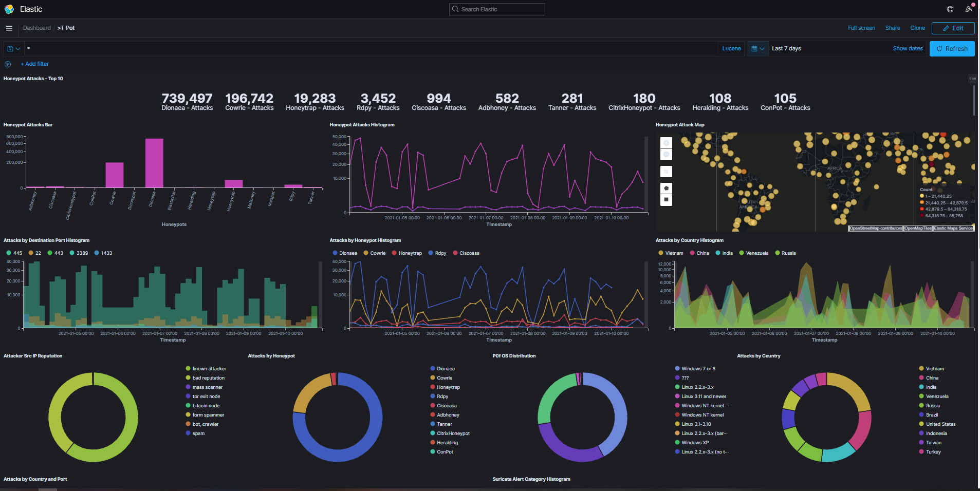Click the Refresh button
The width and height of the screenshot is (980, 491).
tap(952, 49)
